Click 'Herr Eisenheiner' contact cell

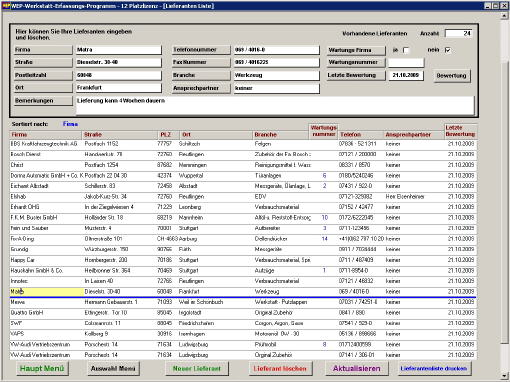point(405,197)
